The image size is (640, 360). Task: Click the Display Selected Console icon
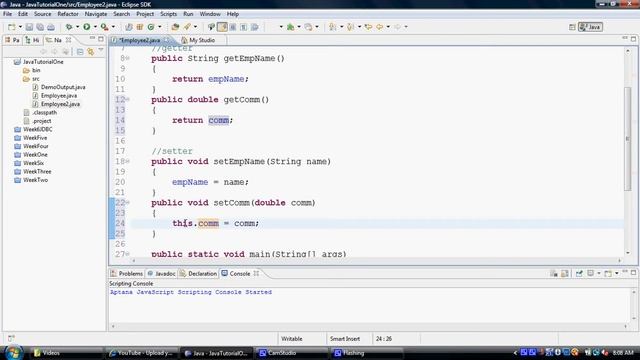(x=591, y=273)
